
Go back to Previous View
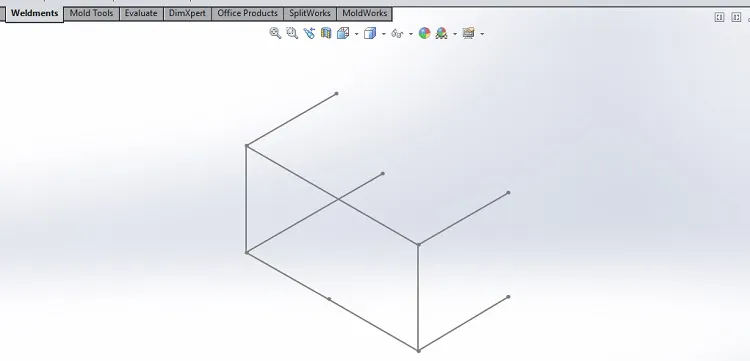click(309, 33)
